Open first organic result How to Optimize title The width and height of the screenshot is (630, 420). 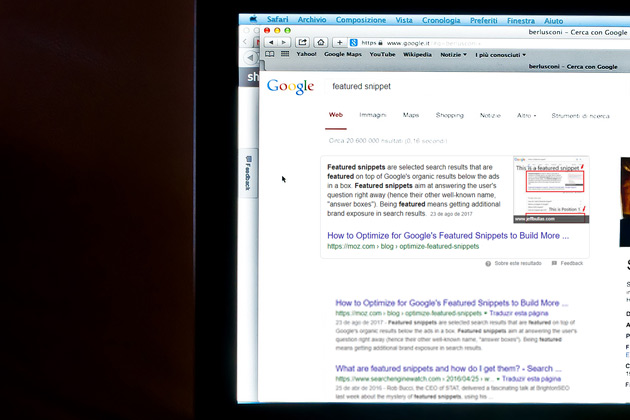pyautogui.click(x=452, y=303)
